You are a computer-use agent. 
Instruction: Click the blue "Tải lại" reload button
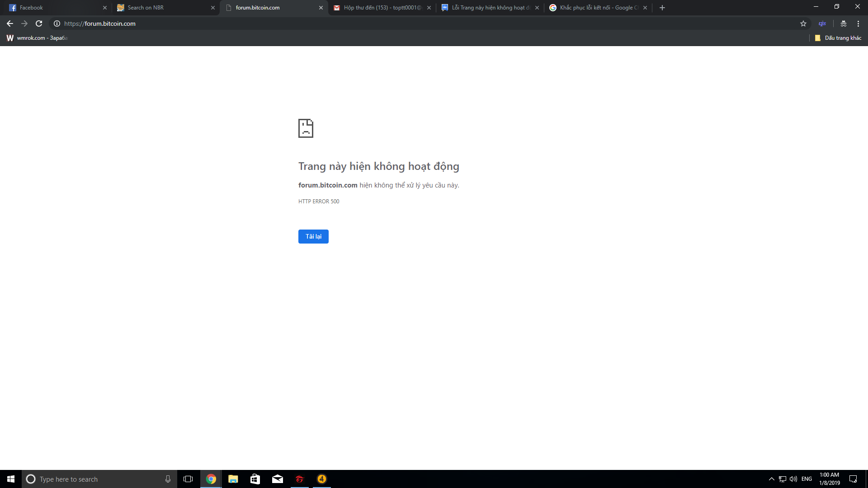313,236
